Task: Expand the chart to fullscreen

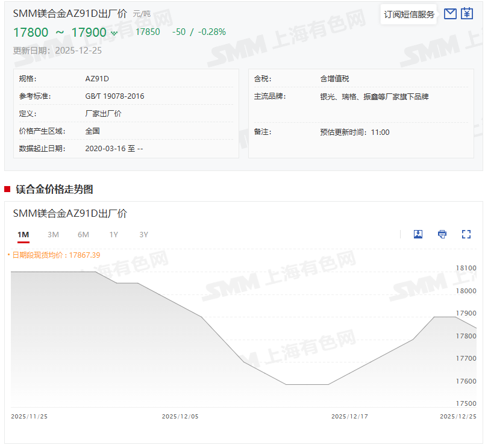Action: 466,234
